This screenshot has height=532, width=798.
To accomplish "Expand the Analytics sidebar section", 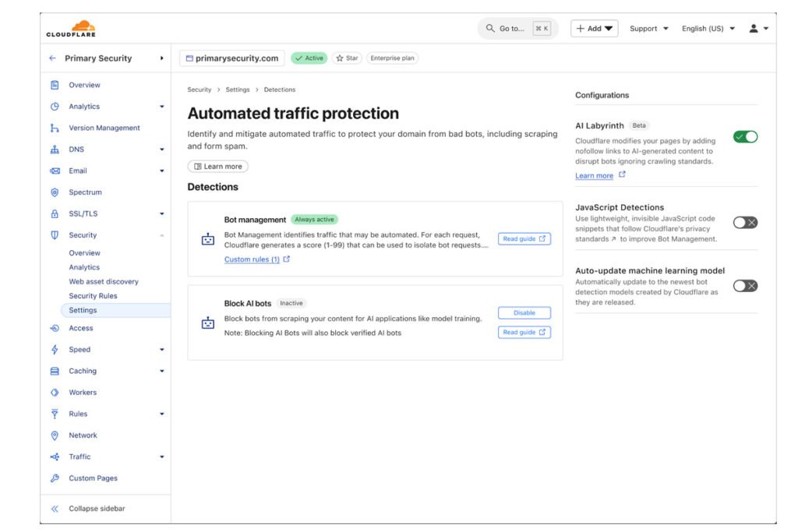I will coord(162,107).
